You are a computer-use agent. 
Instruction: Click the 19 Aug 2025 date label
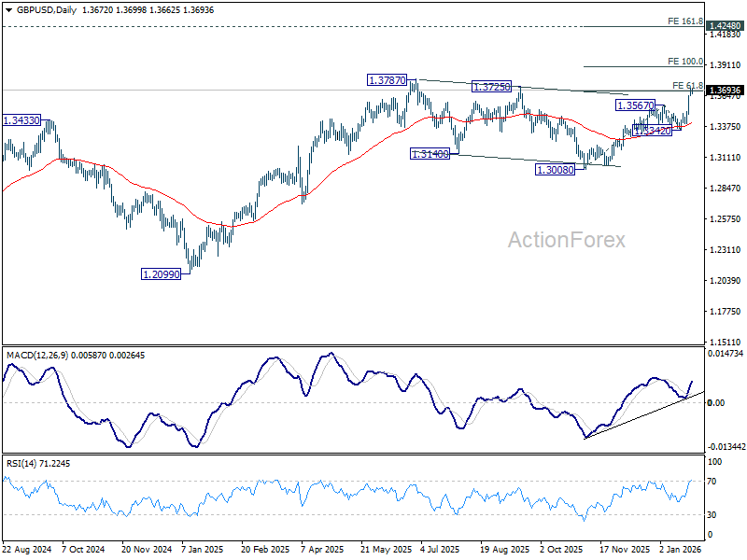504,549
